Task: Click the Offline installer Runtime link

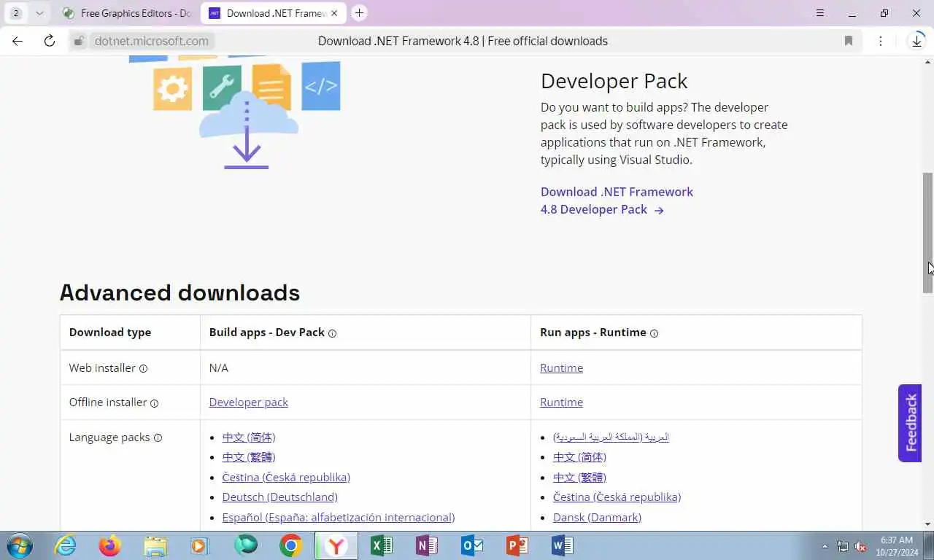Action: (561, 402)
